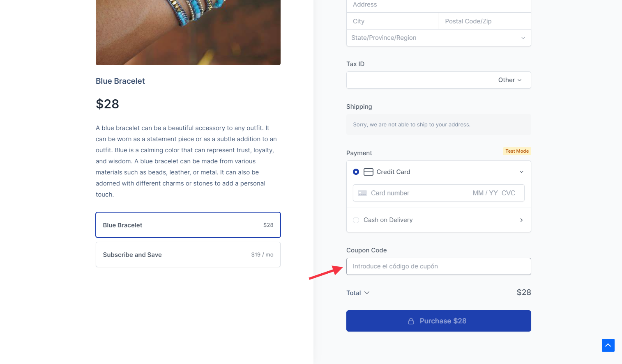The image size is (622, 364).
Task: Click the Card number field
Action: coord(419,193)
